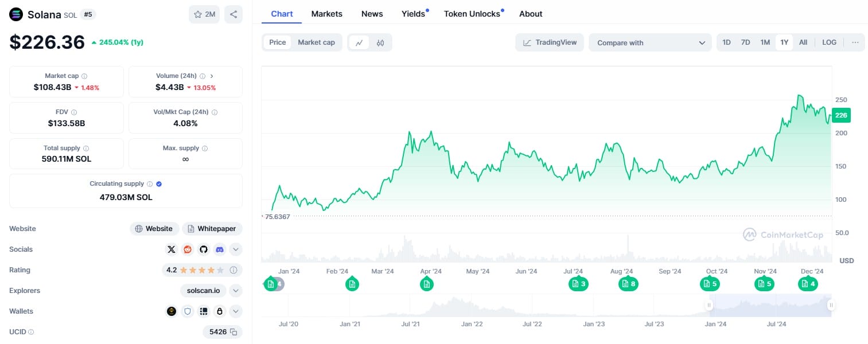
Task: Open the Nov '24 events marker
Action: click(x=764, y=284)
